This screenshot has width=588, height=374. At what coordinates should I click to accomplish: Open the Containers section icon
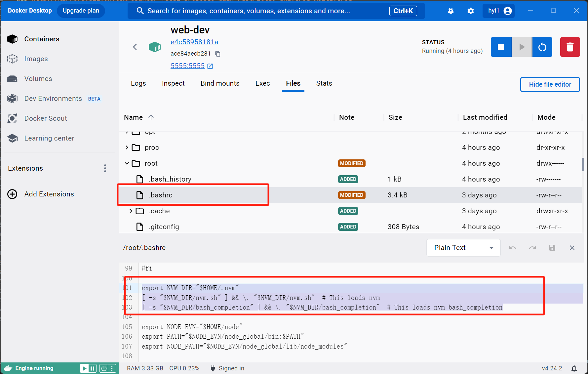pos(12,39)
